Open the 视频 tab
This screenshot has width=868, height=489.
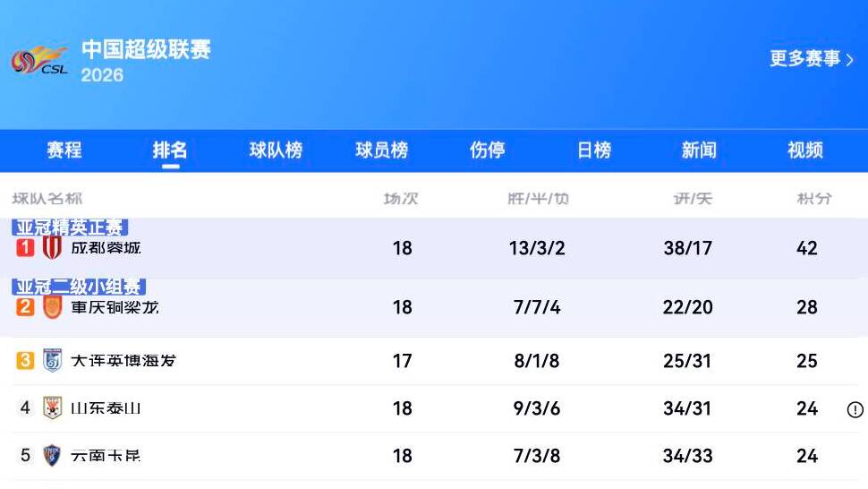pos(805,150)
